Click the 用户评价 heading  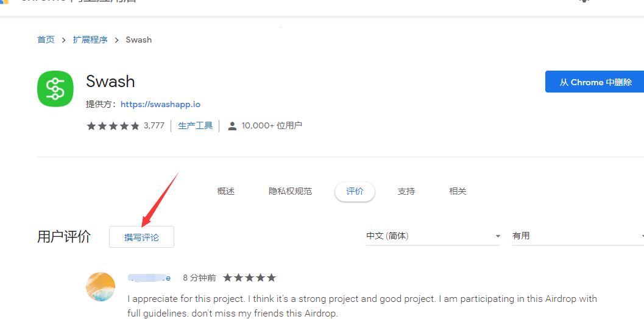click(63, 237)
